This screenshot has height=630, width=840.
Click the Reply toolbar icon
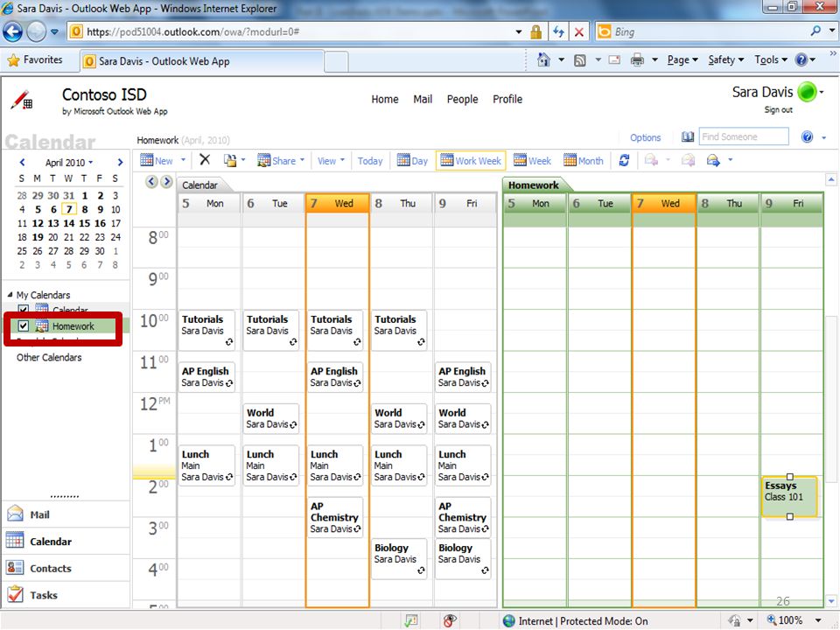tap(651, 160)
